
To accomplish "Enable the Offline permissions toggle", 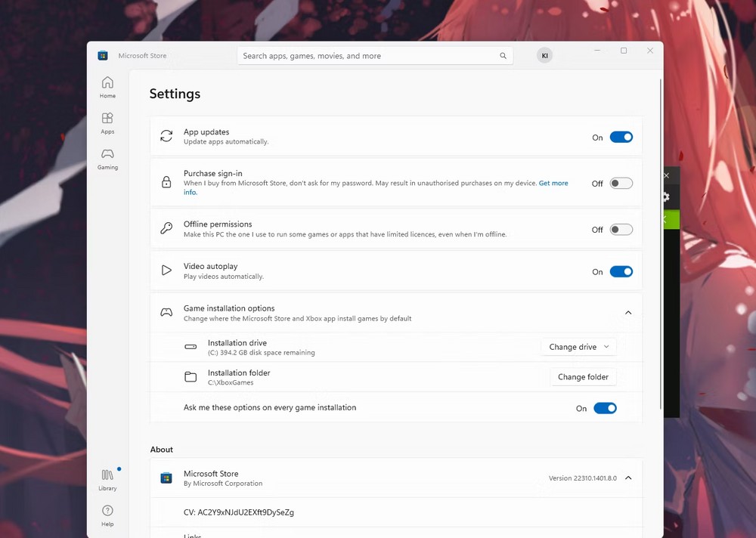I will click(621, 230).
